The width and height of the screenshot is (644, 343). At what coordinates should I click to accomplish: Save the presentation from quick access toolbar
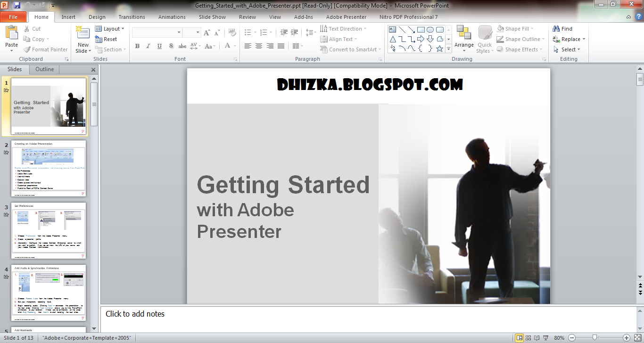(17, 5)
